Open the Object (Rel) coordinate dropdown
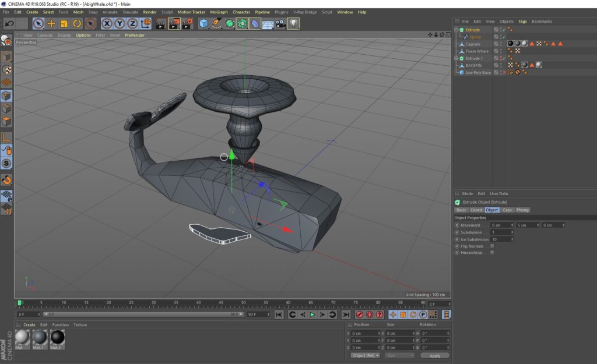This screenshot has width=597, height=364. 366,355
